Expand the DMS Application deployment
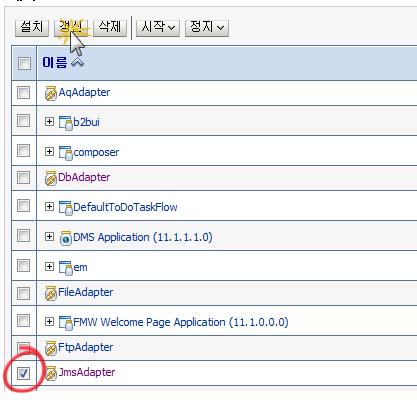The image size is (417, 407). [x=49, y=237]
